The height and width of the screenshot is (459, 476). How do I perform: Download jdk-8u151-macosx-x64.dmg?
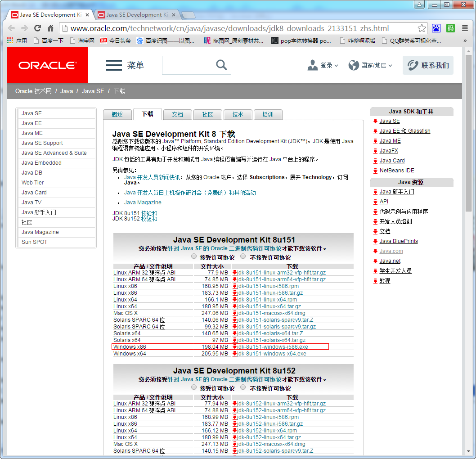tap(271, 313)
